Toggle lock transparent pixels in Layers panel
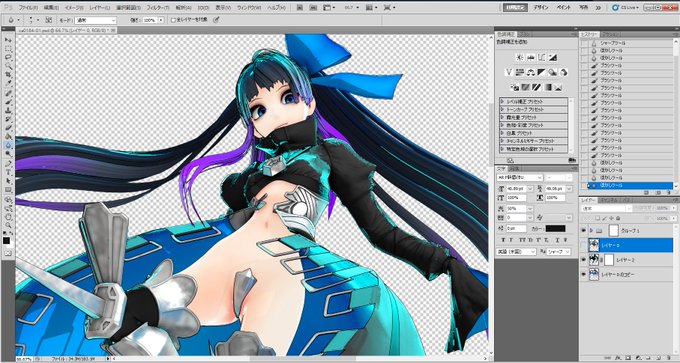680x363 pixels. pyautogui.click(x=597, y=218)
